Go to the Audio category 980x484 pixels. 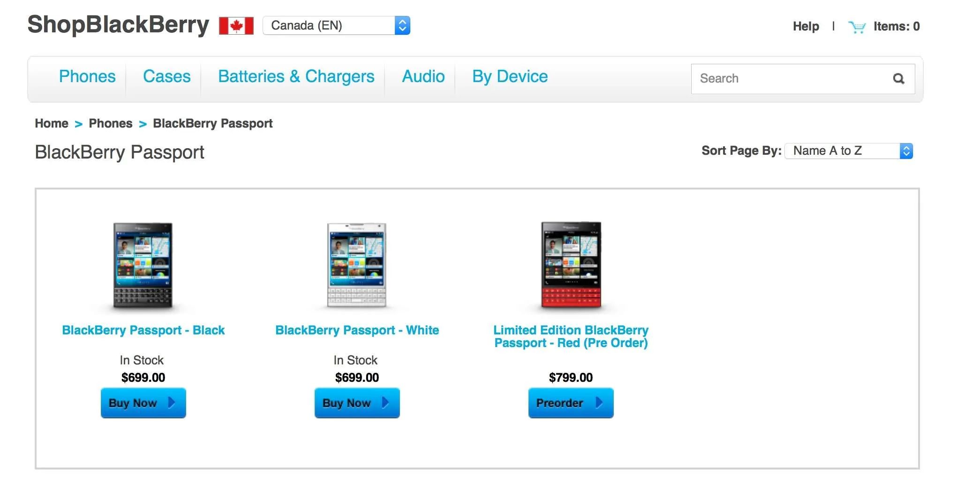click(423, 76)
